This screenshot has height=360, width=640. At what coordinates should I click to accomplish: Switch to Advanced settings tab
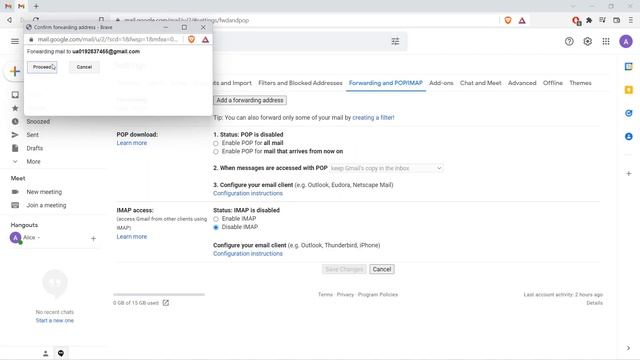click(522, 83)
